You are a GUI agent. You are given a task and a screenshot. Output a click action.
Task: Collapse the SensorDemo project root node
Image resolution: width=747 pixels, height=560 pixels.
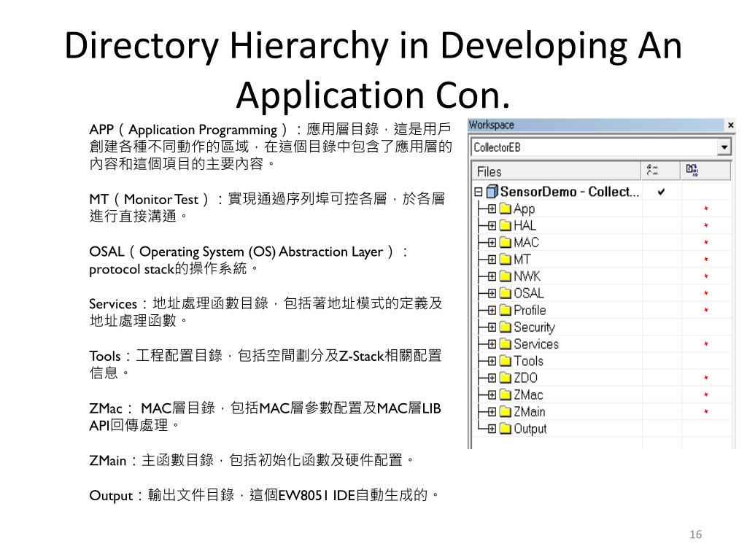coord(479,192)
